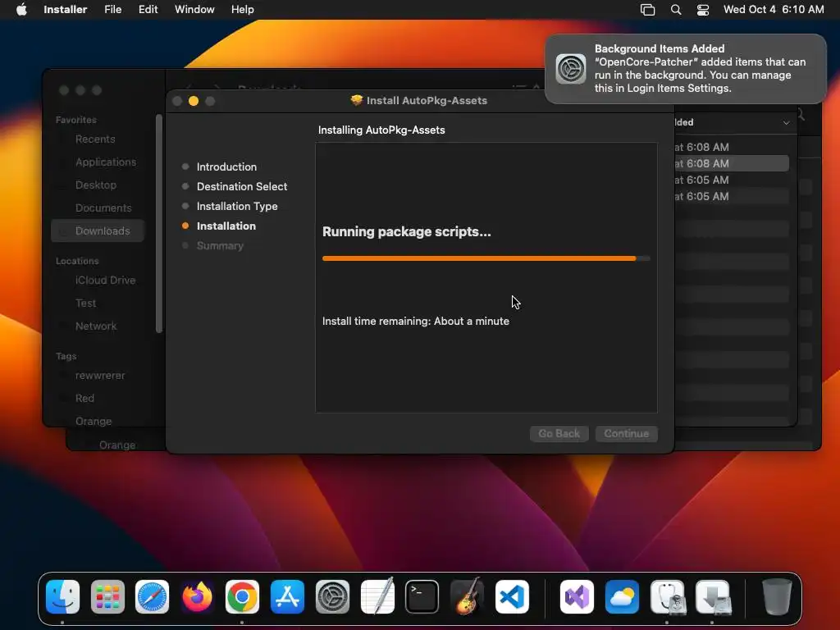Open Finder from the Dock
This screenshot has height=630, width=840.
pos(62,597)
